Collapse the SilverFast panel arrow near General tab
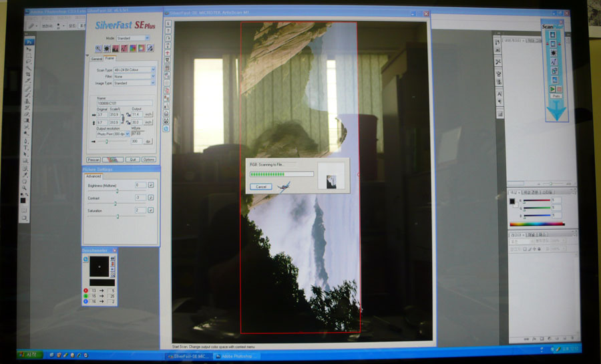The width and height of the screenshot is (601, 364). (87, 55)
